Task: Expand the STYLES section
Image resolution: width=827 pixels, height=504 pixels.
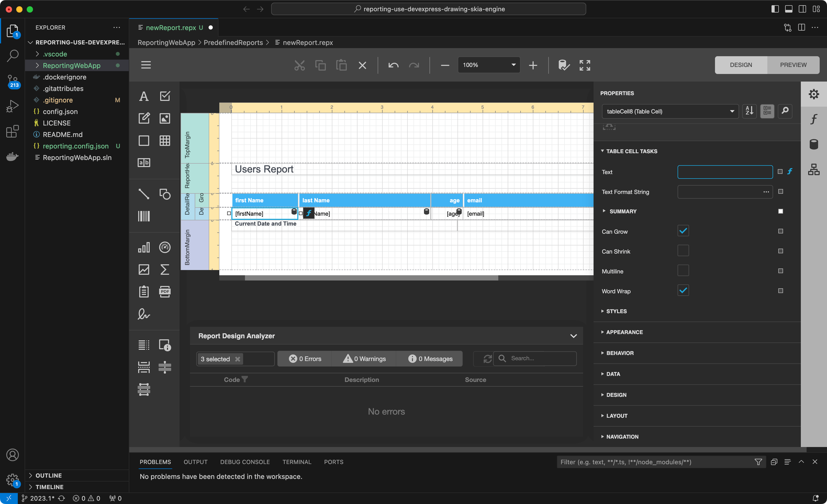Action: [616, 311]
